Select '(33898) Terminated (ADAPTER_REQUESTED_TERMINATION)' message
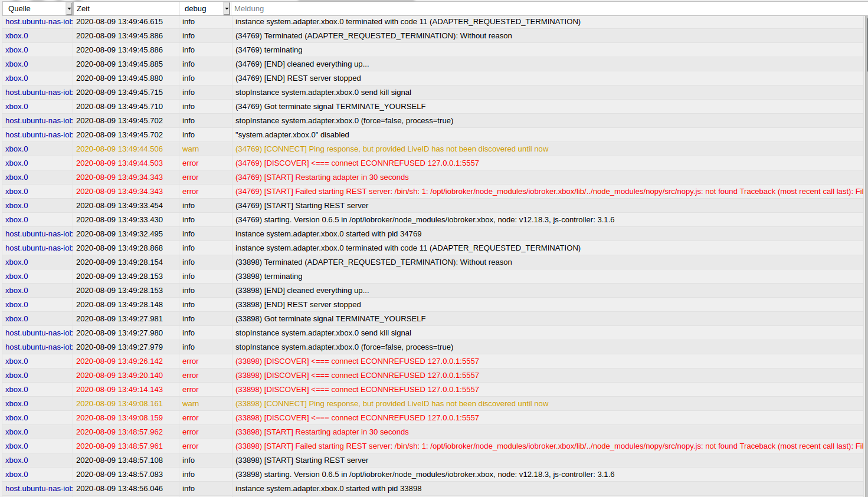The image size is (868, 497). pos(374,262)
